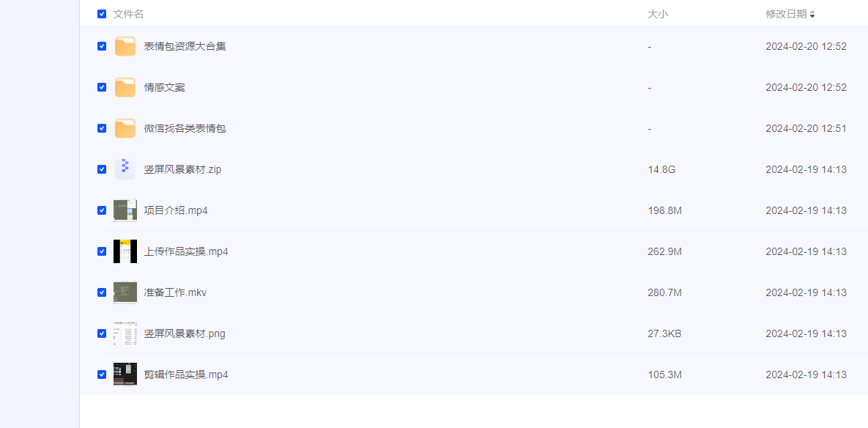This screenshot has width=868, height=428.
Task: Click the 微信找各类表情包 folder icon
Action: click(x=125, y=128)
